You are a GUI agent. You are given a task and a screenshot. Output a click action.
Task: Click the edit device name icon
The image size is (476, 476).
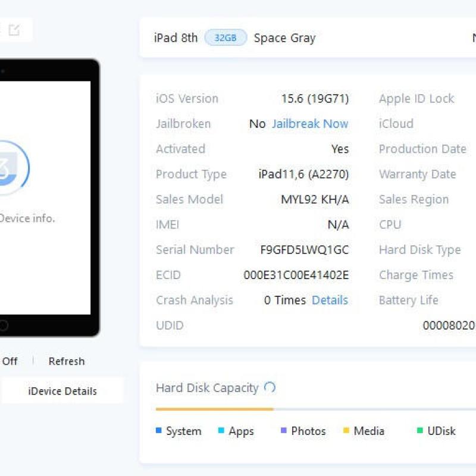[x=14, y=30]
